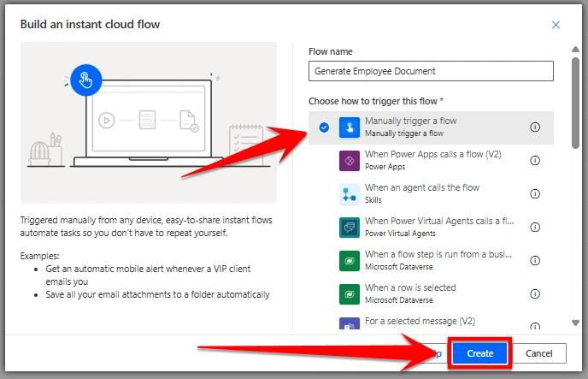The height and width of the screenshot is (379, 588).
Task: Click Dataverse icon for flow step trigger
Action: click(x=349, y=261)
